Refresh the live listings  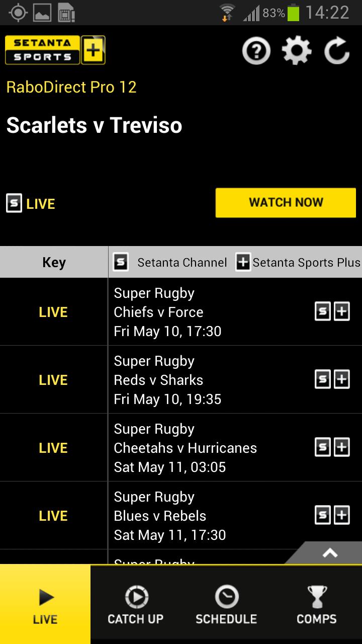pyautogui.click(x=337, y=50)
